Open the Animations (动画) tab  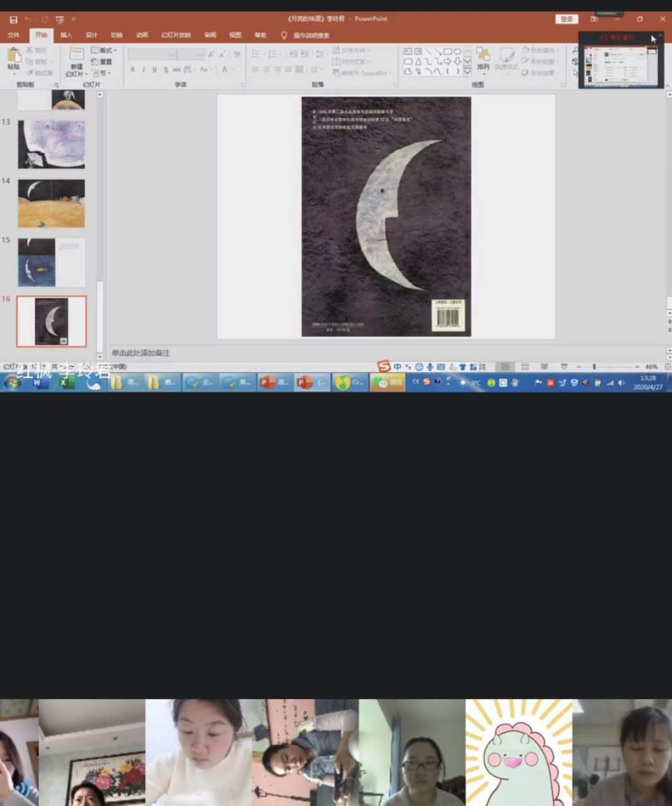pos(142,35)
